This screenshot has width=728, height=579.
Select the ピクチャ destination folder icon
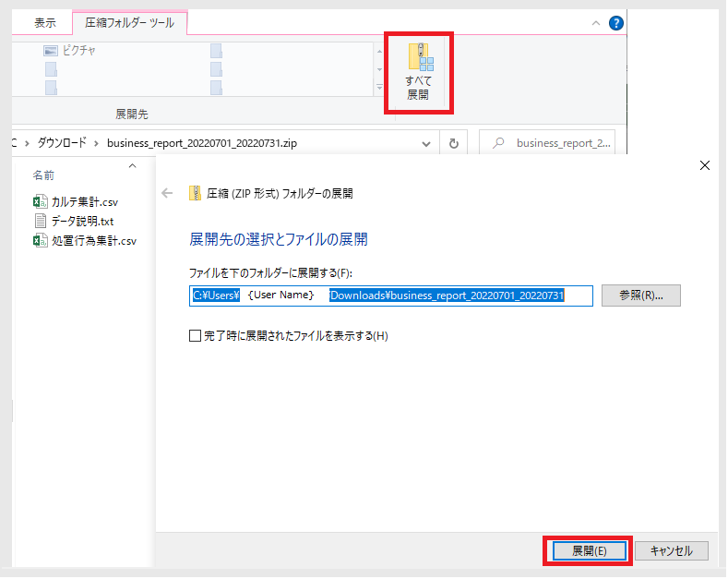pyautogui.click(x=50, y=50)
